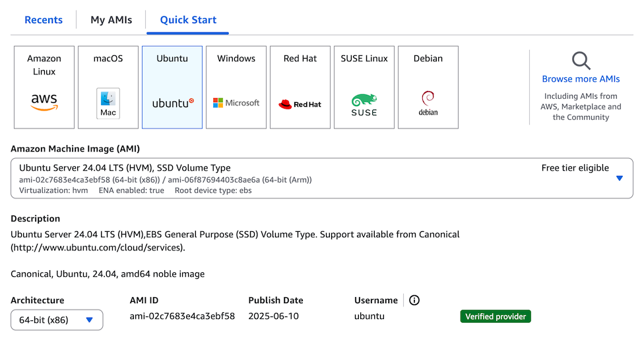This screenshot has width=644, height=340.
Task: Choose the macOS Mac icon tile
Action: pos(108,87)
